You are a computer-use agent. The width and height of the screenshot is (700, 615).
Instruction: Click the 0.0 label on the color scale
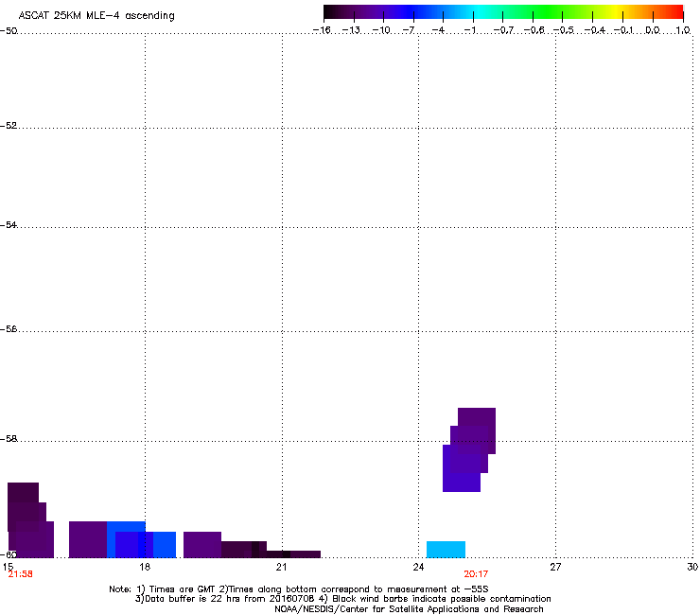click(x=653, y=30)
